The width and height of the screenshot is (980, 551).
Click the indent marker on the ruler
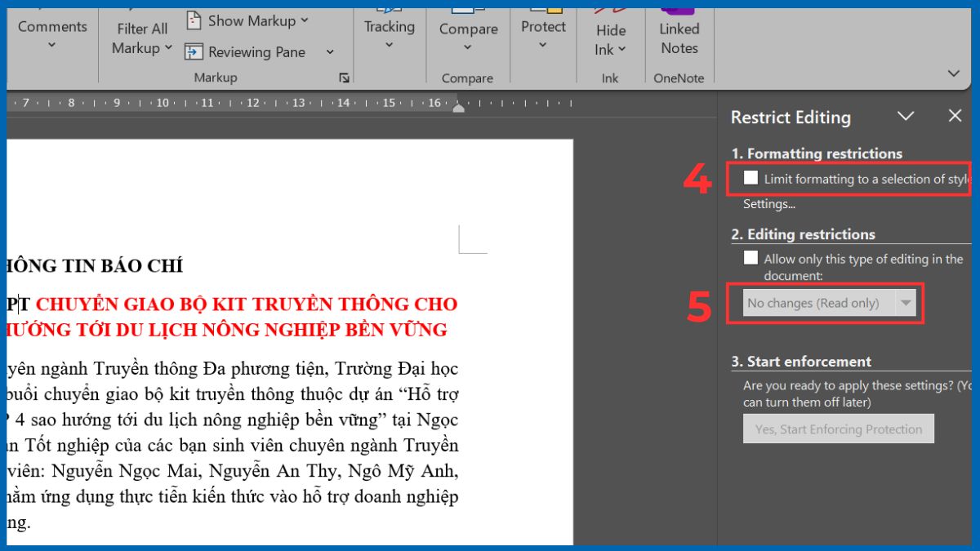[x=458, y=106]
